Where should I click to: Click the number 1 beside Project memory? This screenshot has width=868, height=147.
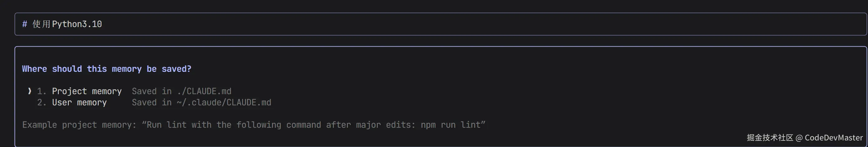(41, 91)
